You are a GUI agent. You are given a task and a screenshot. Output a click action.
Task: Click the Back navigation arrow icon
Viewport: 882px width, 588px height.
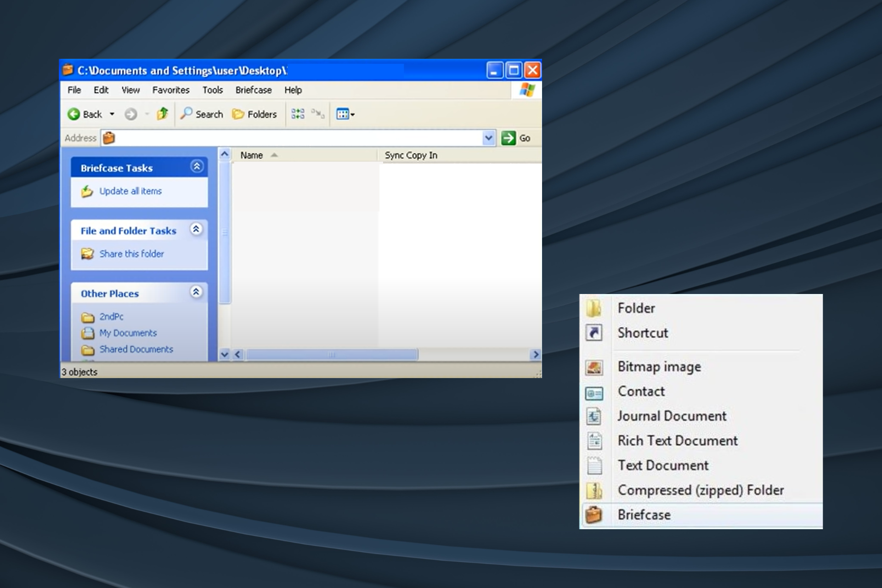[x=73, y=114]
